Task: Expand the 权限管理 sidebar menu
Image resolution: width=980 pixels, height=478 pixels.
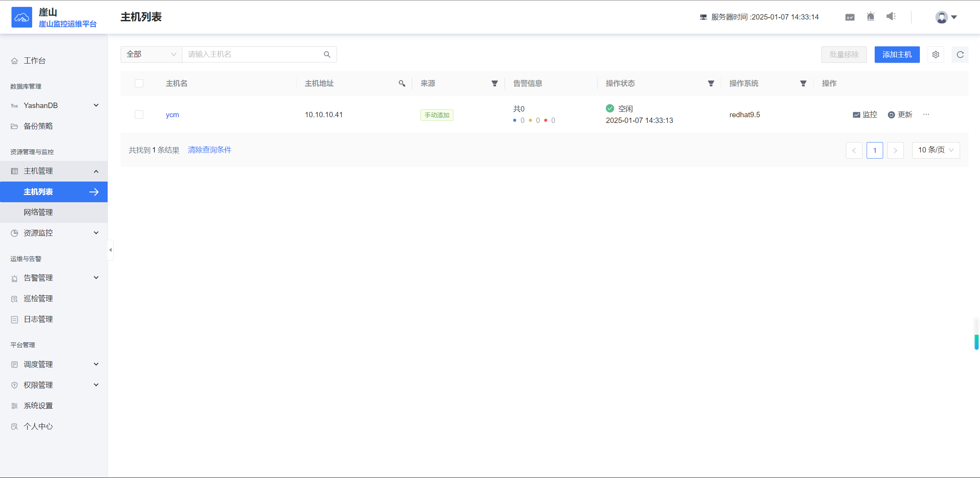Action: (54, 385)
